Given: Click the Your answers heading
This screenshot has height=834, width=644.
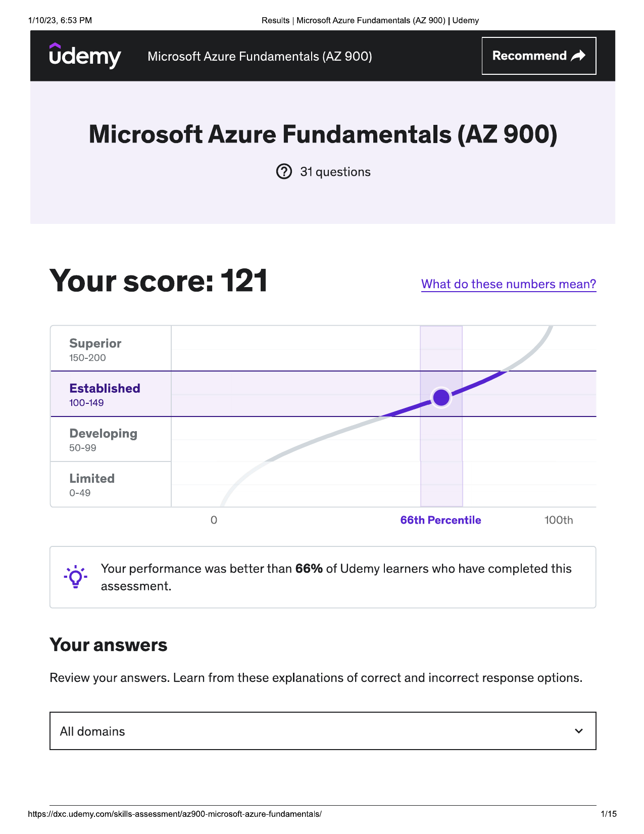Looking at the screenshot, I should tap(108, 645).
